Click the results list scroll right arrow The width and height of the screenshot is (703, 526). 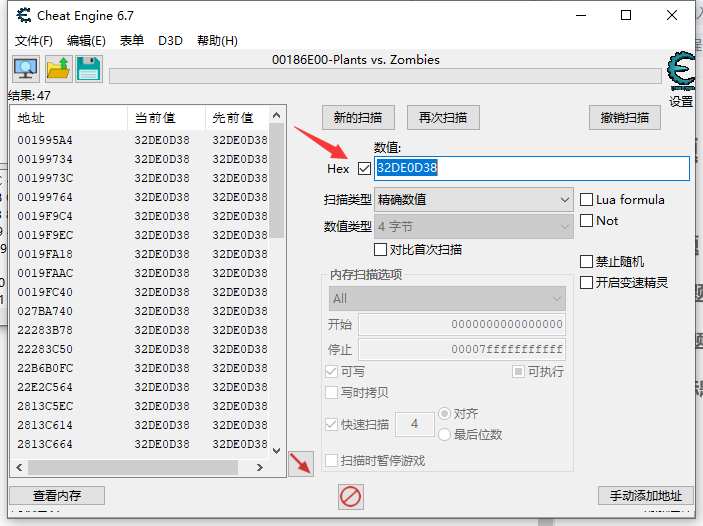coord(260,467)
